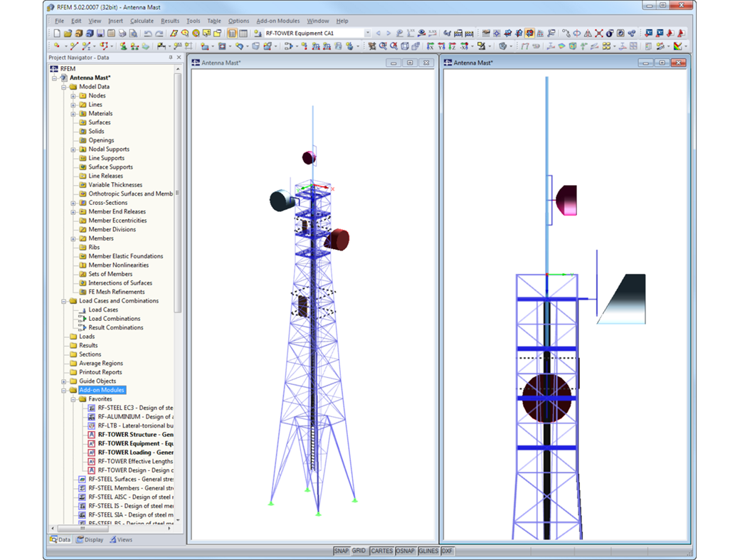
Task: Disable GRID in the status bar
Action: point(359,551)
